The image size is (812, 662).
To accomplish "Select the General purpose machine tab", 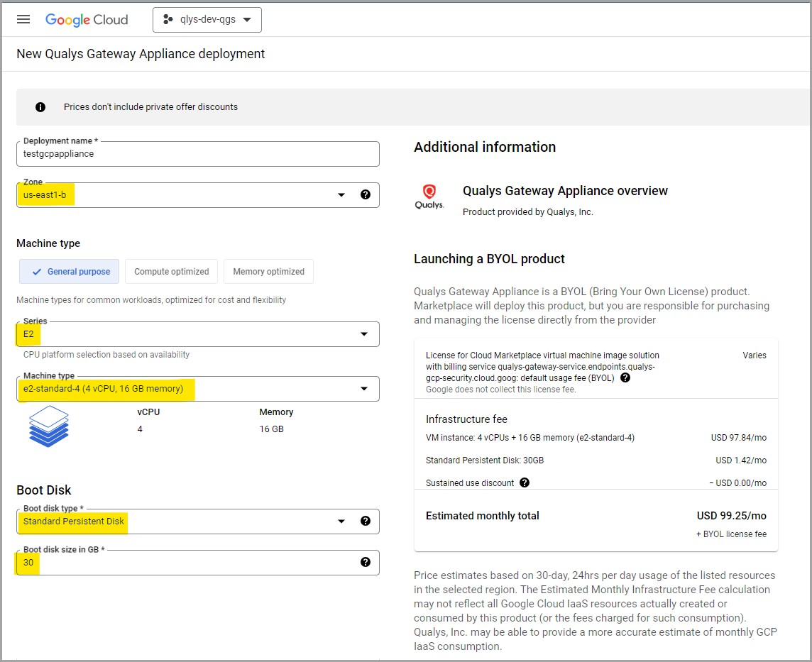I will (x=70, y=272).
